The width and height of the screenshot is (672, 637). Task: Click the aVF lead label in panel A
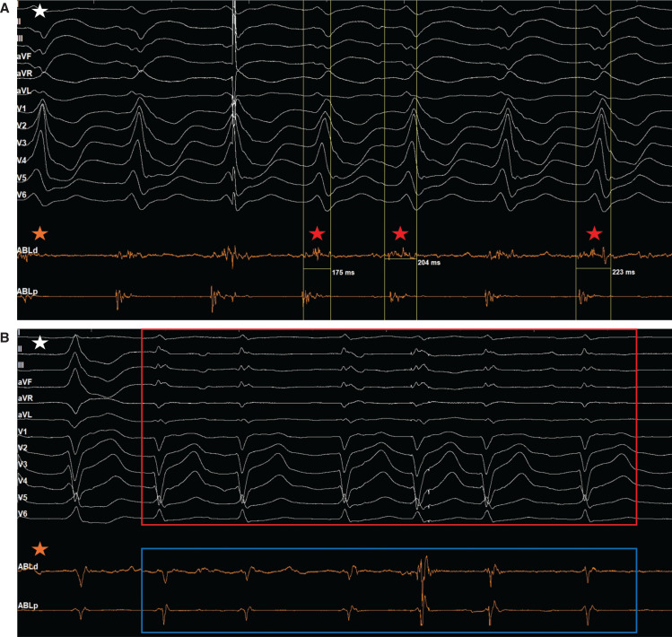coord(24,57)
